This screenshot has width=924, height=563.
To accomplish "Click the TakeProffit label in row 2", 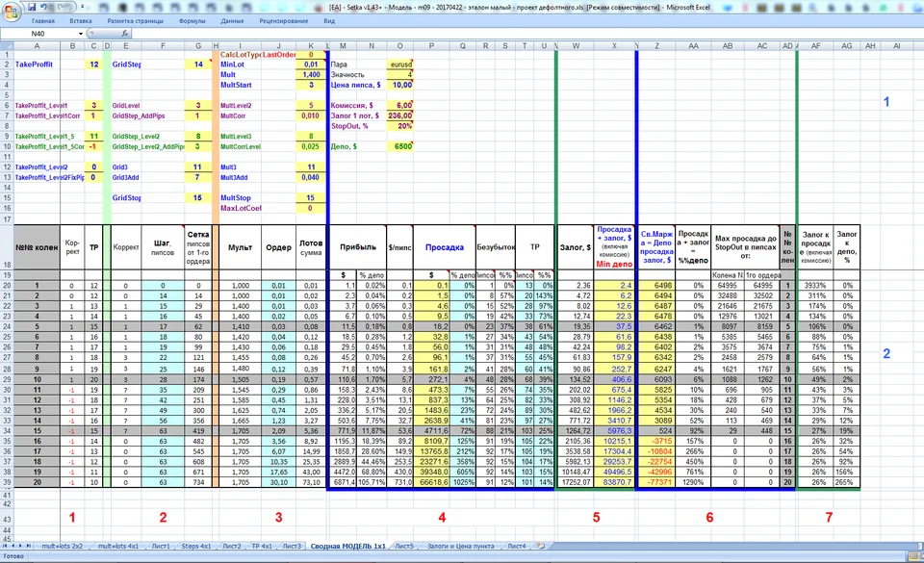I will click(x=35, y=64).
